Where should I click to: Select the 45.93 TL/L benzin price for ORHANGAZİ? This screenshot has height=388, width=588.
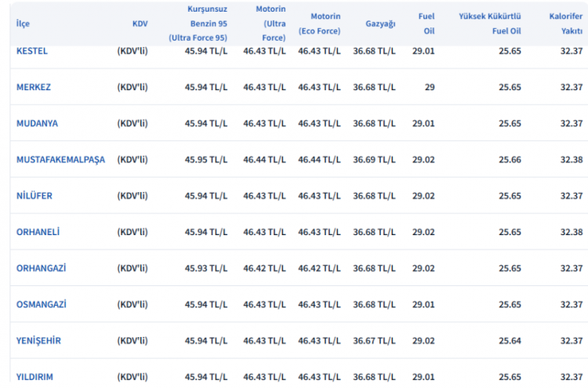(x=206, y=268)
